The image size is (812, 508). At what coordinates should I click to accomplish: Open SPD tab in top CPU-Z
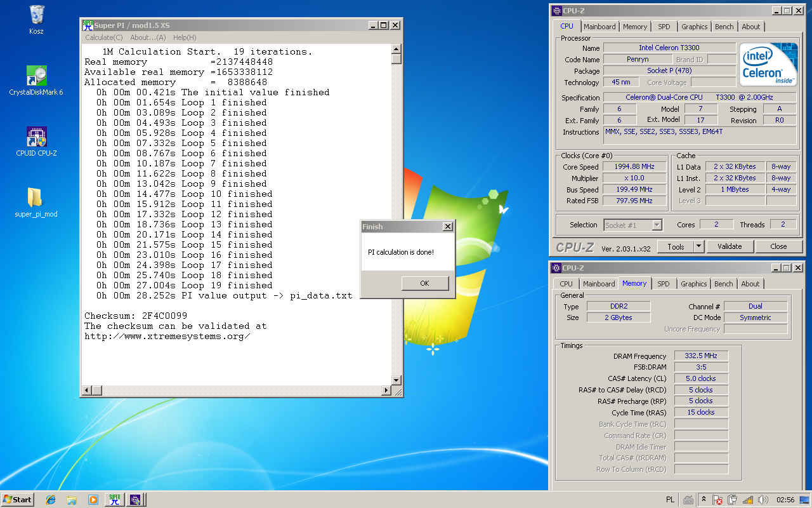(x=664, y=27)
